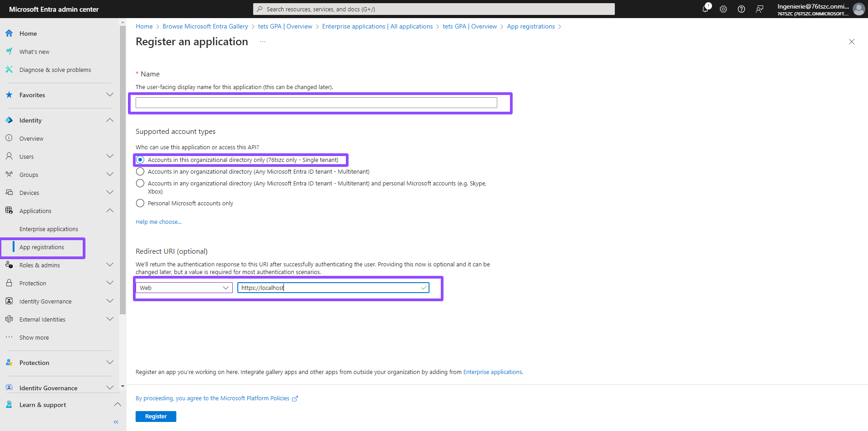Click the Applications grid icon

(9, 210)
